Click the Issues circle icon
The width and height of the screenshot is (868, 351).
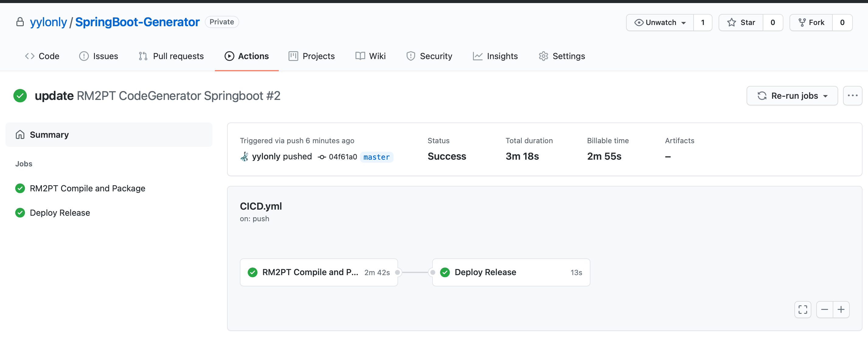(84, 56)
